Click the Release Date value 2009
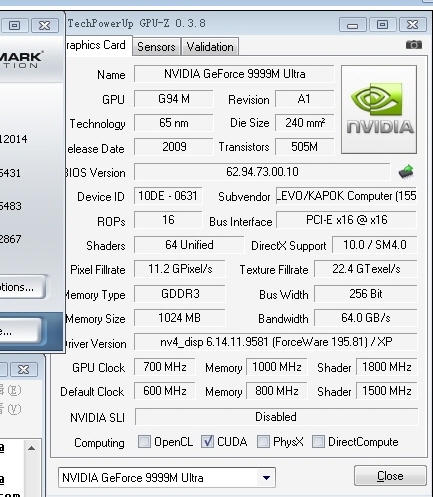Viewport: 433px width, 497px height. click(x=173, y=147)
